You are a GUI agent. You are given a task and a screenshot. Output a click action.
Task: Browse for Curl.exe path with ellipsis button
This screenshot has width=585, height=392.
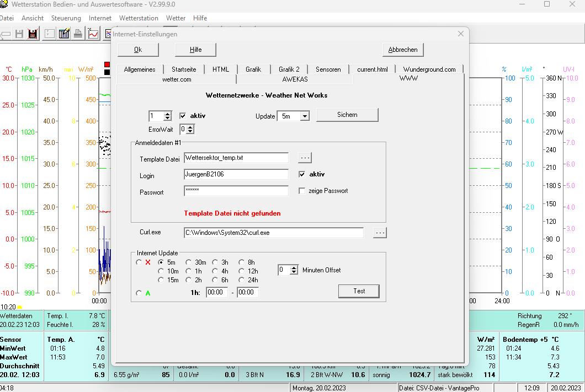pos(380,233)
